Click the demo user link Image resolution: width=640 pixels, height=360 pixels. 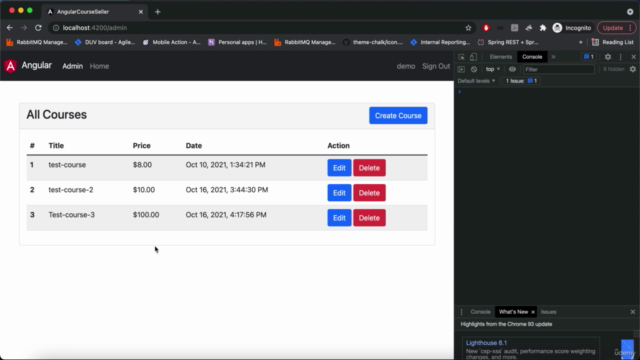(406, 66)
